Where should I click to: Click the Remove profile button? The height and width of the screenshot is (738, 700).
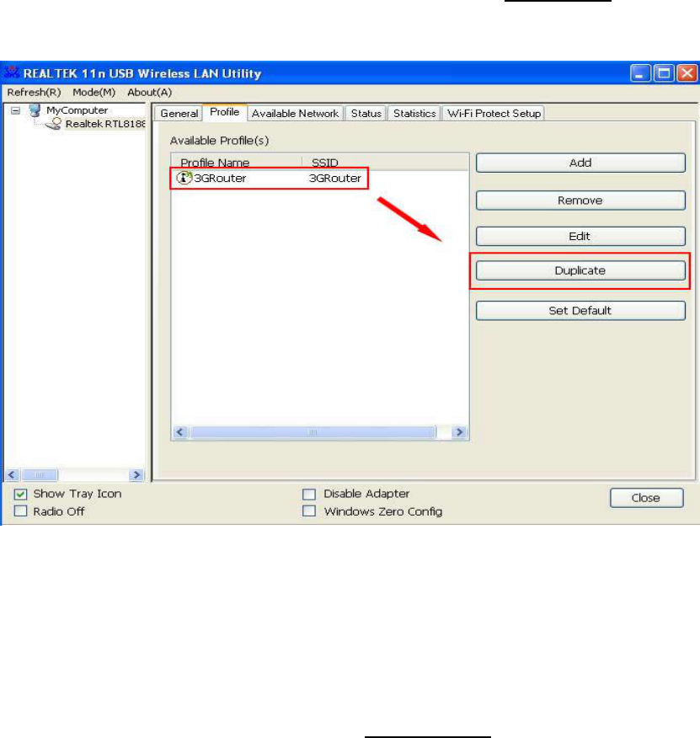tap(580, 201)
